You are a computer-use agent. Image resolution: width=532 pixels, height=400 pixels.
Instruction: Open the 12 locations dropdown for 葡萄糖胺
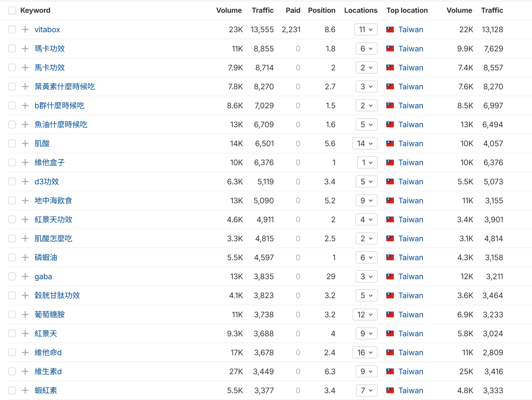tap(365, 314)
